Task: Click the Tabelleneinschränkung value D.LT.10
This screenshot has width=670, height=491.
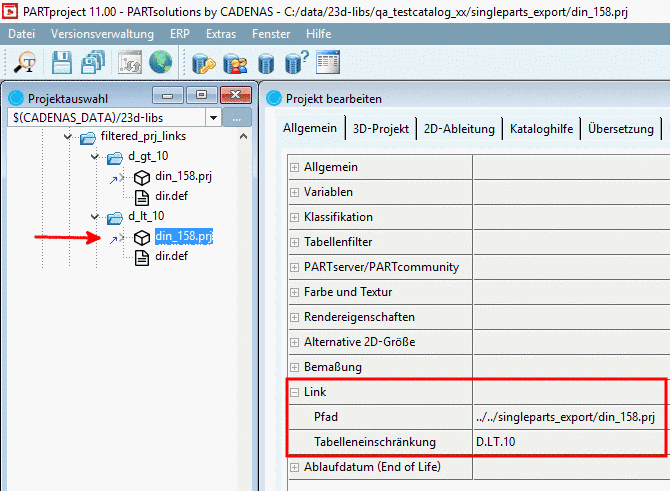Action: click(x=496, y=442)
